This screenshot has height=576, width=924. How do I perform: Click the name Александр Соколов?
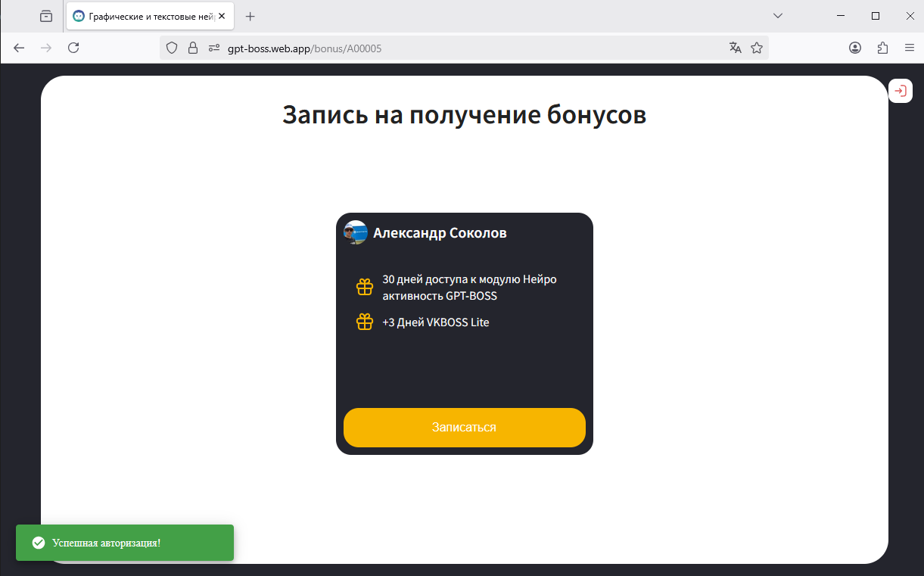(440, 233)
